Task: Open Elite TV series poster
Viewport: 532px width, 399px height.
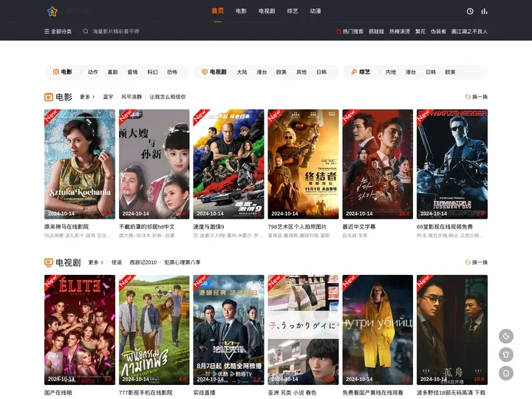Action: (80, 330)
